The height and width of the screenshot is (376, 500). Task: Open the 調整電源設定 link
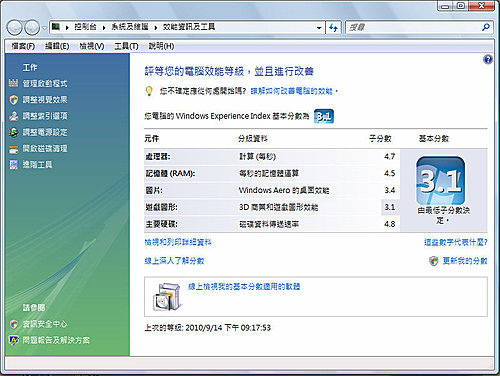[45, 132]
